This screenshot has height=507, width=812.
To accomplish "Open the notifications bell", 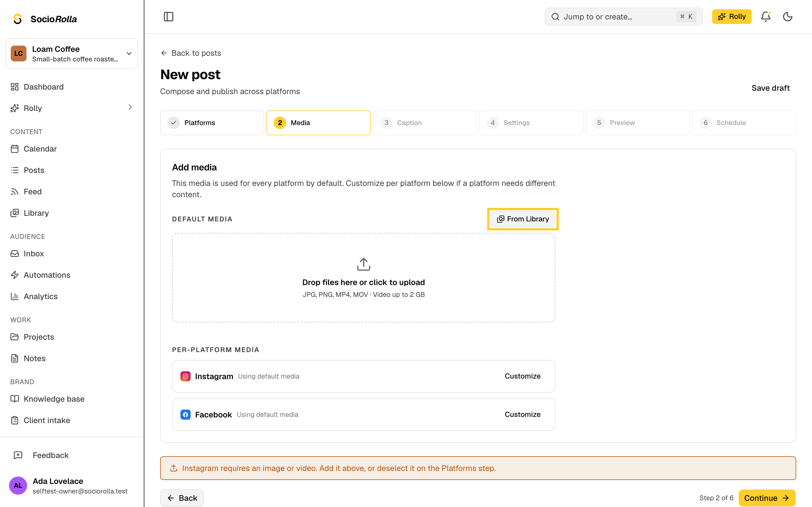I will click(x=765, y=16).
